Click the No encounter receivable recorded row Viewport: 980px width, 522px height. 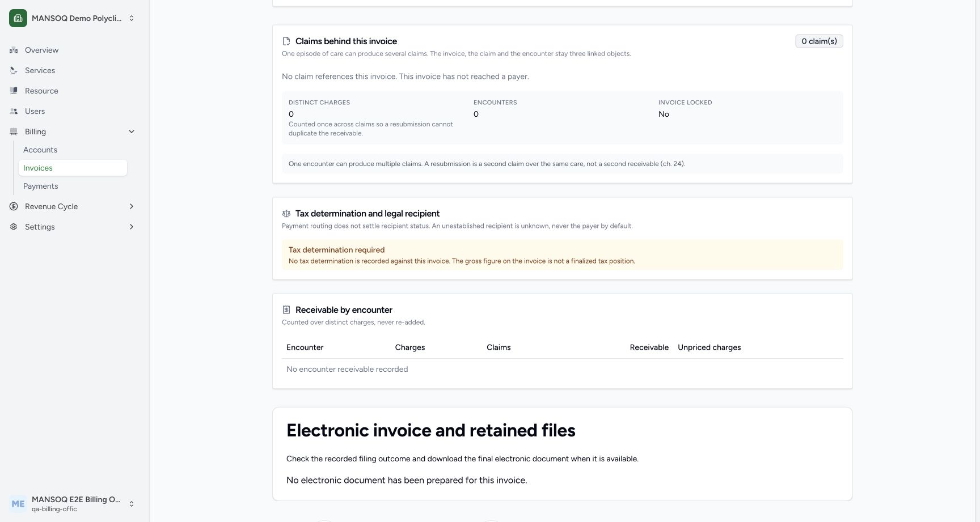(x=563, y=370)
